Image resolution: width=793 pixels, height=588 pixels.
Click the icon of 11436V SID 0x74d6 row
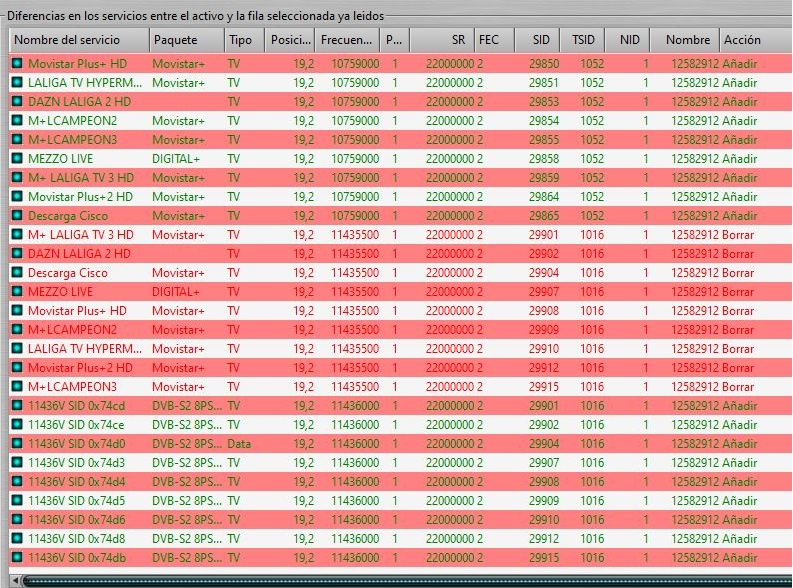[17, 519]
